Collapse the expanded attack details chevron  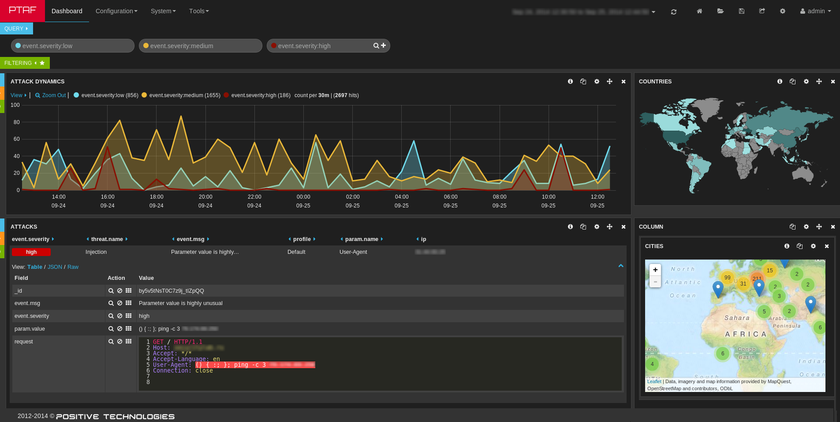620,266
